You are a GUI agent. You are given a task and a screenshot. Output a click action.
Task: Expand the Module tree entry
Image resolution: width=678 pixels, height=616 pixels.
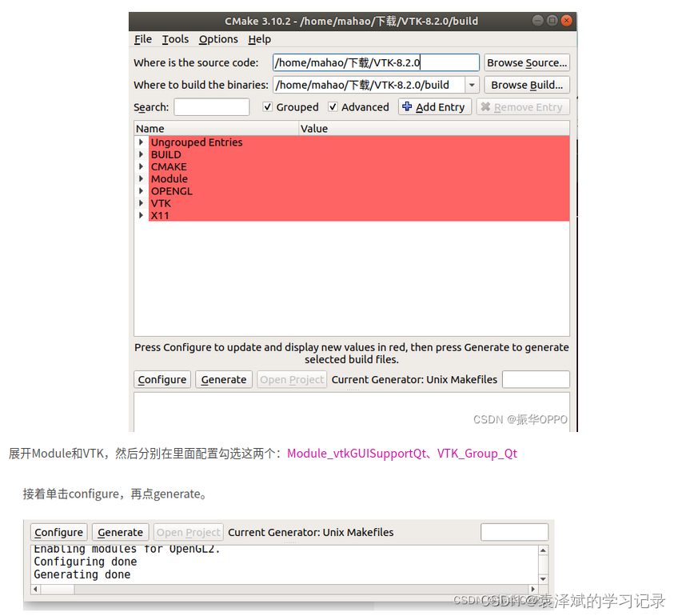(142, 178)
